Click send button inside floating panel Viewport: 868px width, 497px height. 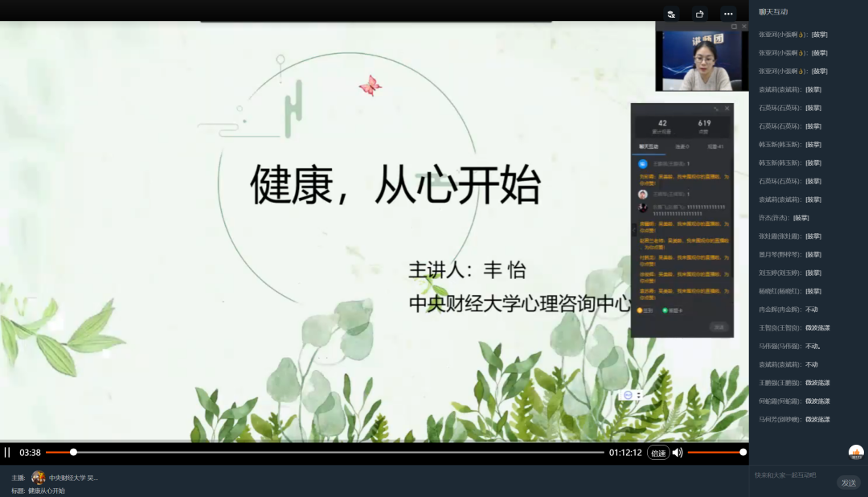[x=719, y=327]
